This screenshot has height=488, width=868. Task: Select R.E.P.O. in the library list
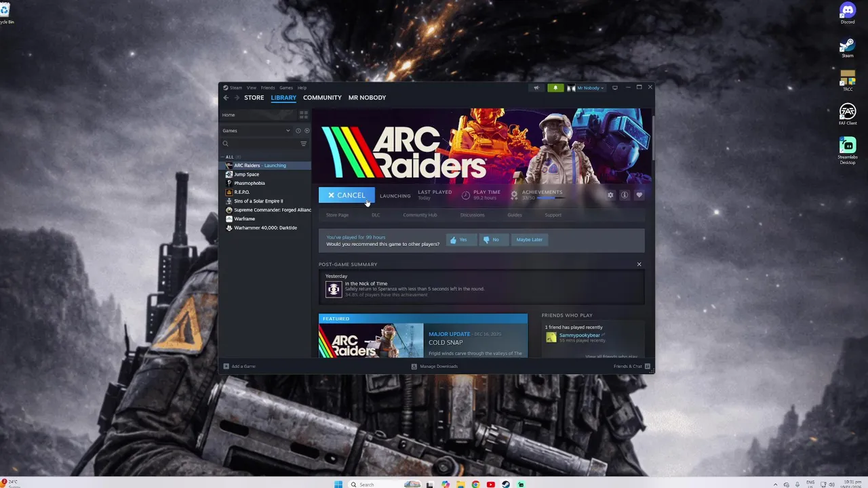tap(266, 192)
